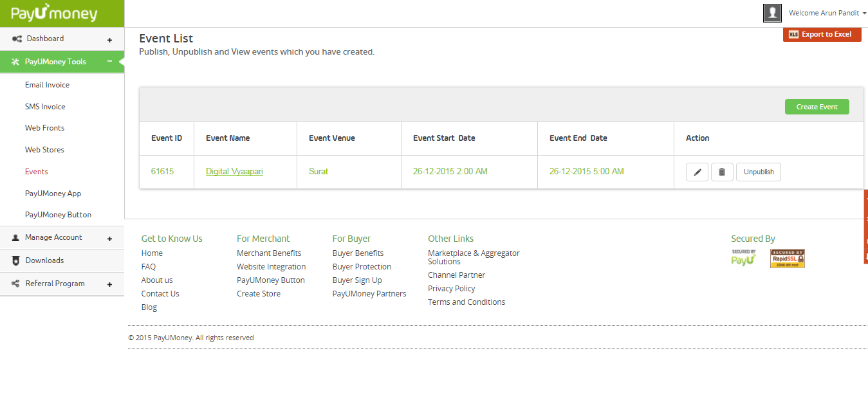This screenshot has width=868, height=418.
Task: Click the Surat venue cell
Action: point(319,172)
